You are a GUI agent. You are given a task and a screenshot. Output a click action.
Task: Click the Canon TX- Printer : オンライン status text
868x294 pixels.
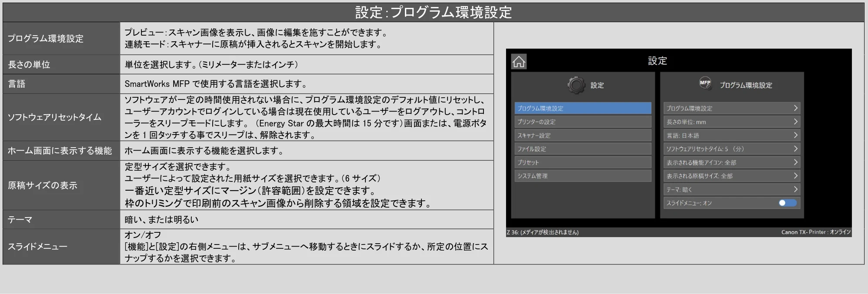[x=816, y=232]
